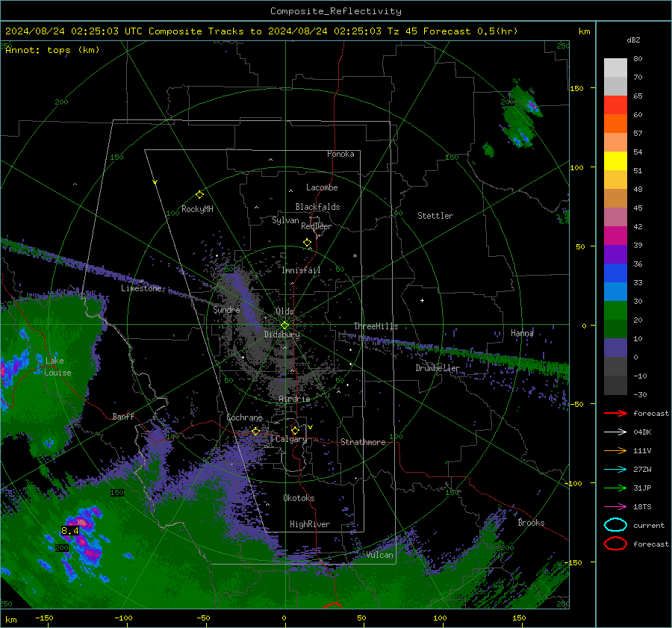Click yellow diamond marker directly above Calgary label
672x628 pixels.
[295, 430]
